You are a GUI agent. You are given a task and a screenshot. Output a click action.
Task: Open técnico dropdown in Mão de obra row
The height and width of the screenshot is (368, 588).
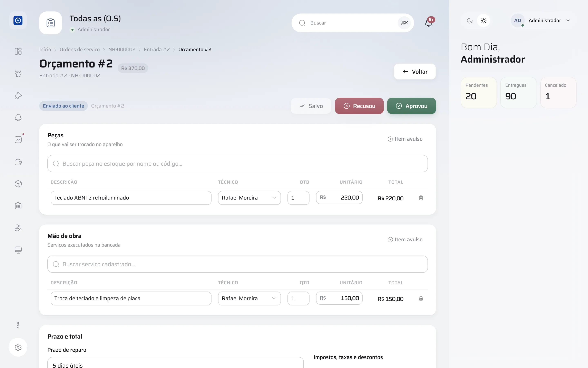(x=249, y=298)
